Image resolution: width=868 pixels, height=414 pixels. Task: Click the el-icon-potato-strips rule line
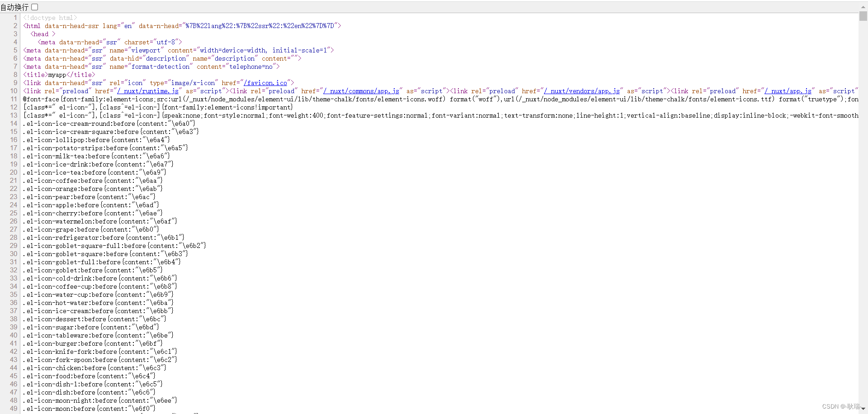tap(105, 148)
